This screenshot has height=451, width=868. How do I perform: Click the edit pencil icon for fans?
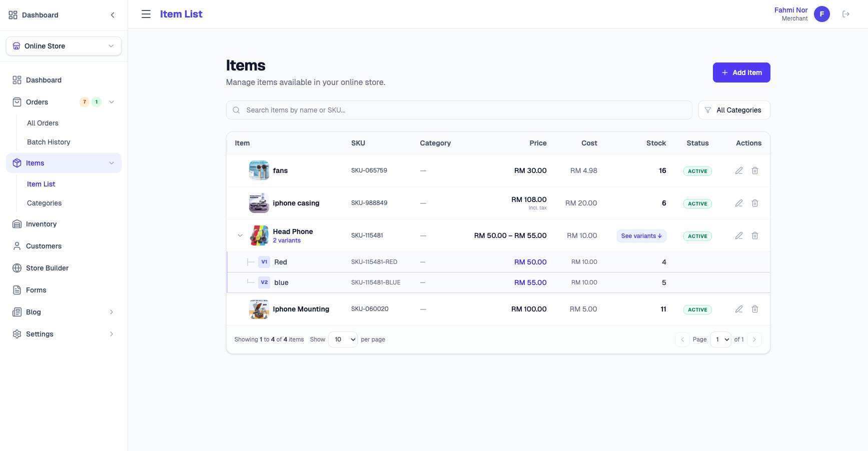(x=738, y=170)
